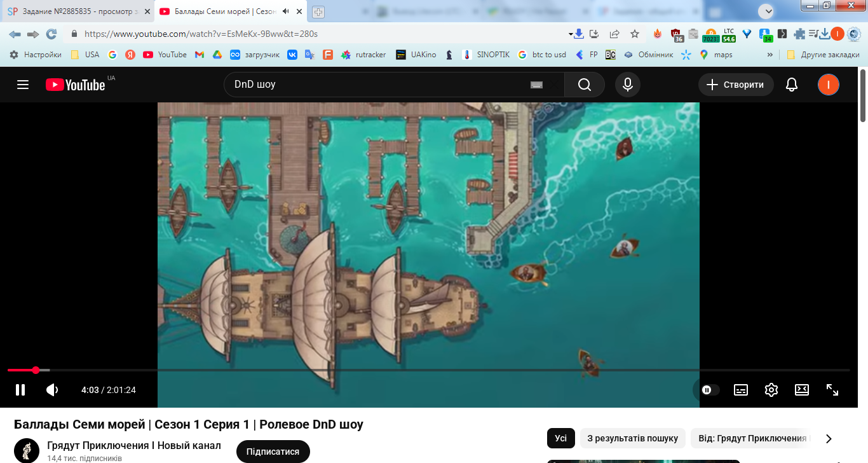Open the YouTube account avatar menu
The height and width of the screenshot is (463, 868).
tap(829, 85)
